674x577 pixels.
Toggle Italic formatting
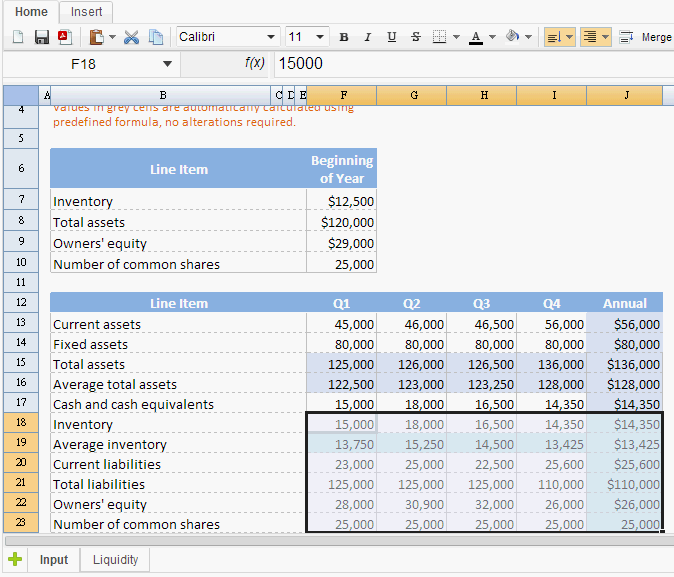click(x=368, y=37)
